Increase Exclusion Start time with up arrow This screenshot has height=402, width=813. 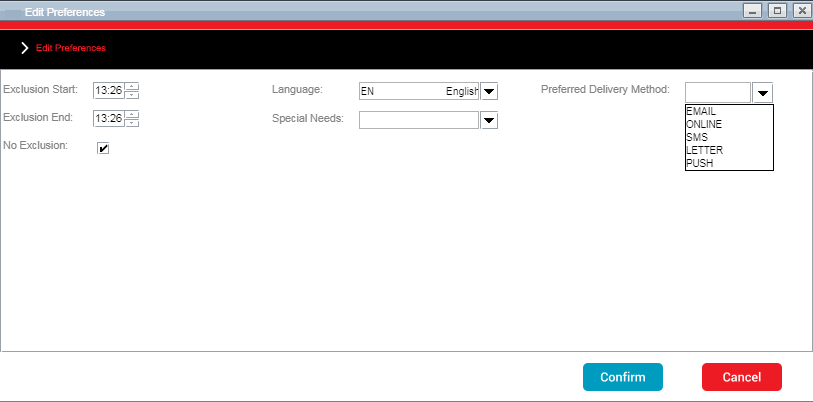coord(133,87)
